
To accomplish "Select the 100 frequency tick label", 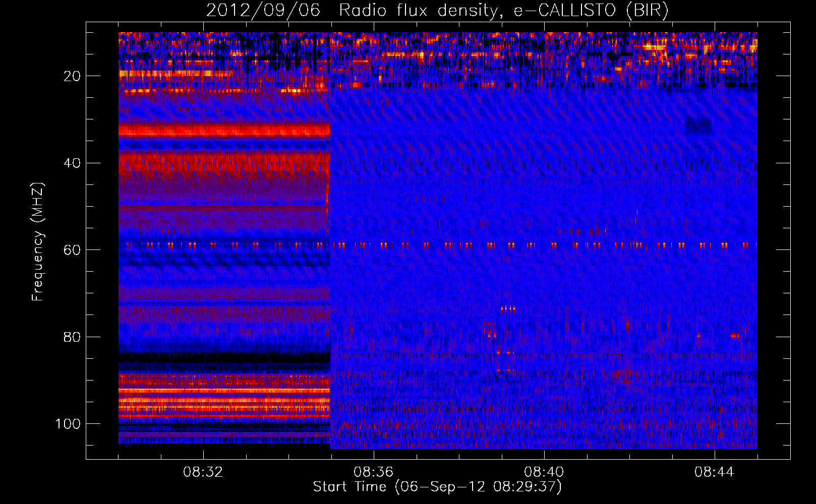I will [68, 424].
